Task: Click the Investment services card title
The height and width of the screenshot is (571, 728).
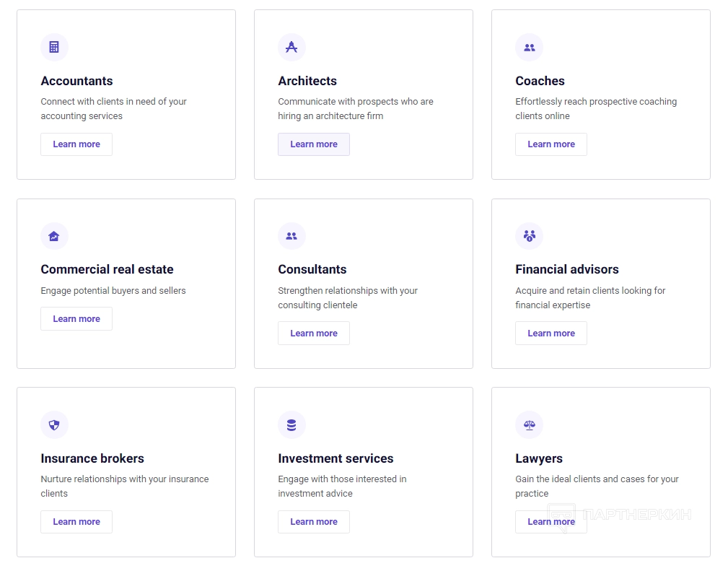Action: (336, 458)
